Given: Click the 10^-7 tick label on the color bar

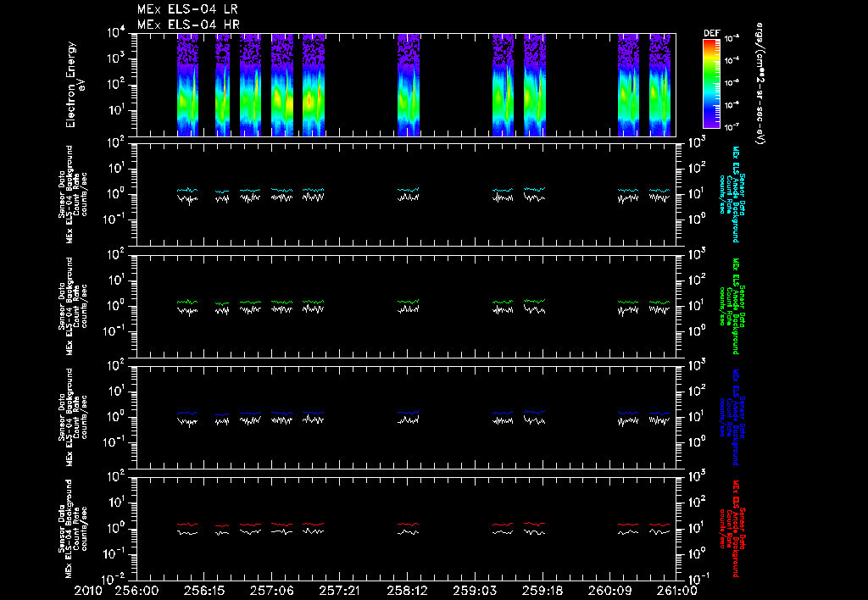Looking at the screenshot, I should tap(732, 127).
